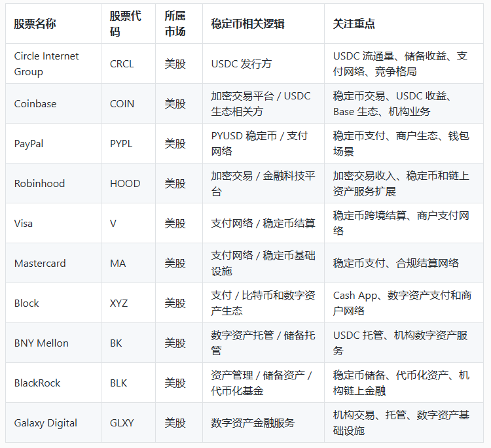
Task: Click the 数字资产金融服务 cell
Action: (263, 422)
